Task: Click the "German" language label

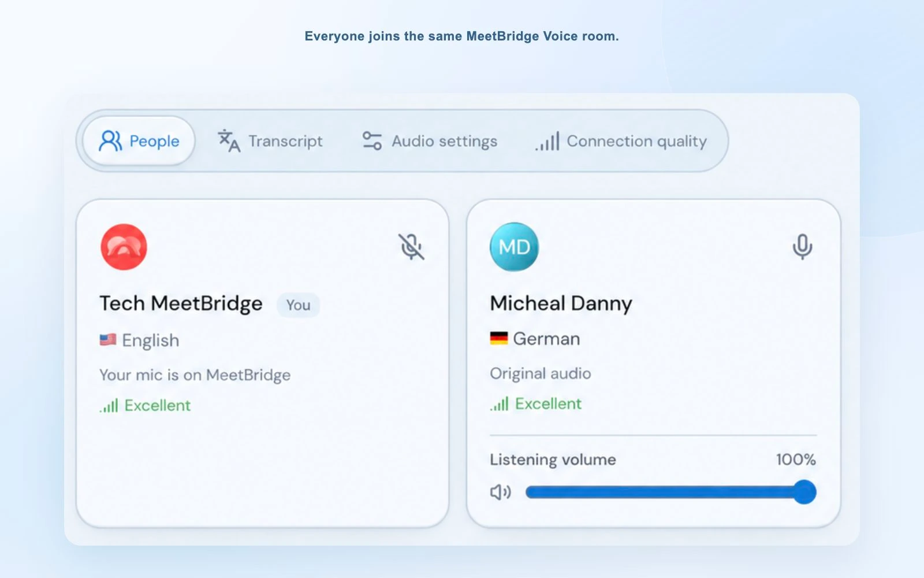Action: tap(546, 339)
